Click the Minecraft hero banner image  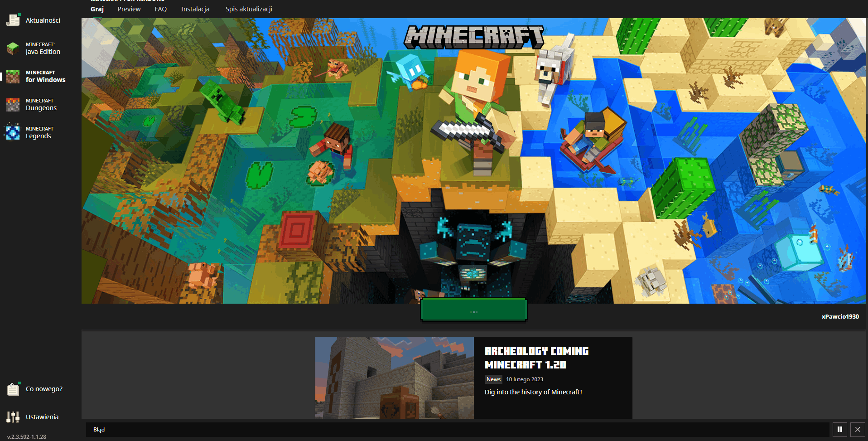(x=474, y=161)
